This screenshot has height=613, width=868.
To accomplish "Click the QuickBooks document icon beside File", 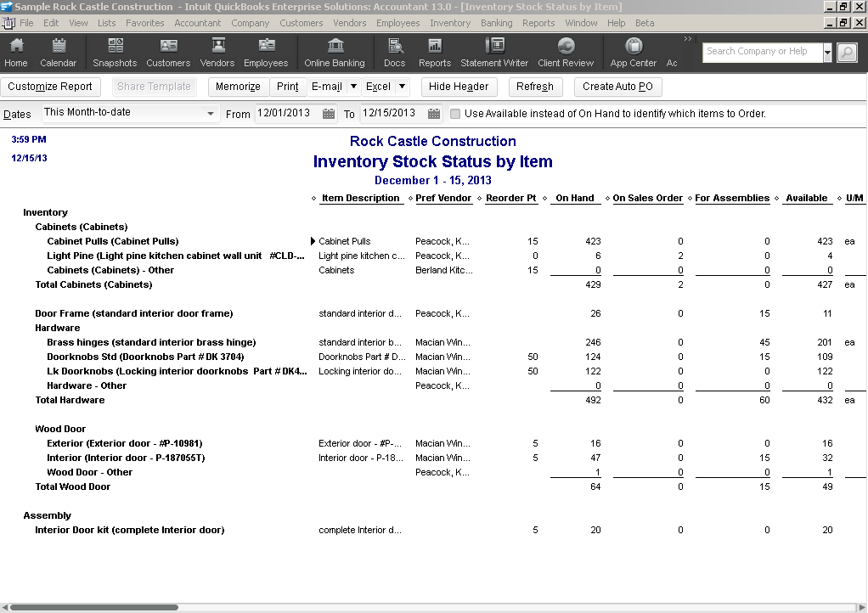I will [8, 23].
